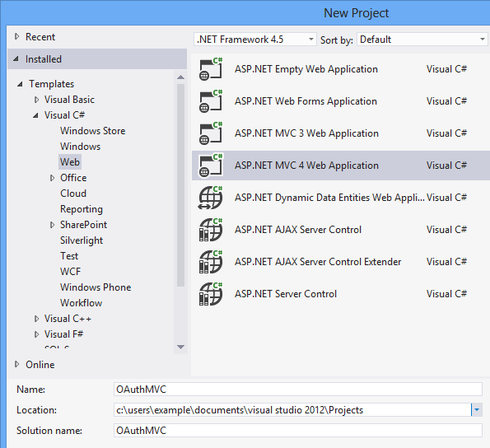Expand the Online section
Viewport: 490px width, 448px height.
[x=16, y=364]
